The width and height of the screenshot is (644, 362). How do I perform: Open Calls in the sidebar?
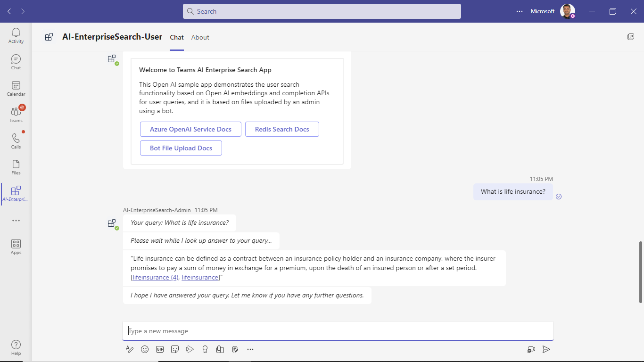point(16,141)
